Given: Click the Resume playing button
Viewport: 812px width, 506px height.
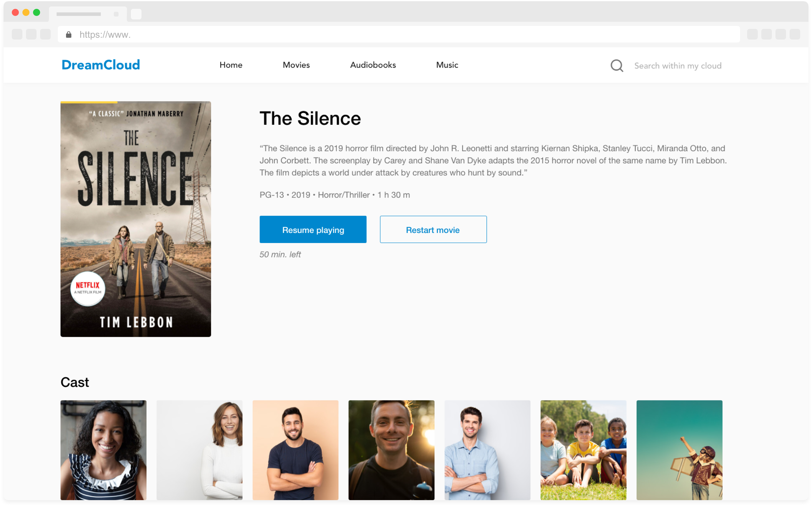Looking at the screenshot, I should (313, 230).
